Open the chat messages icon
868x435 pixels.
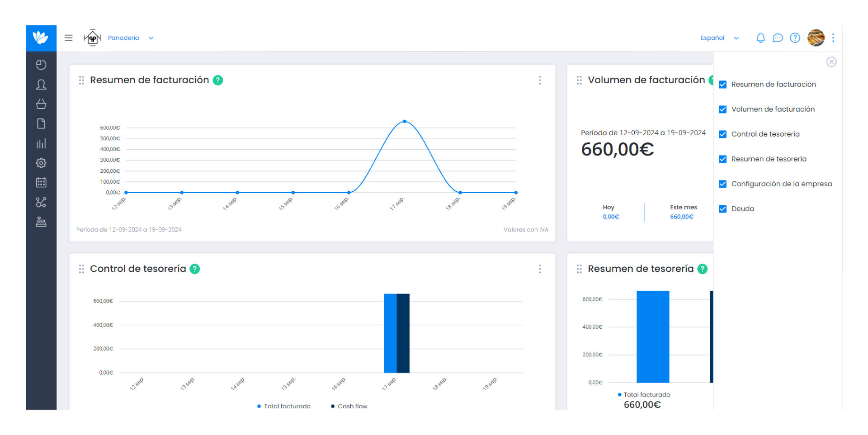778,38
